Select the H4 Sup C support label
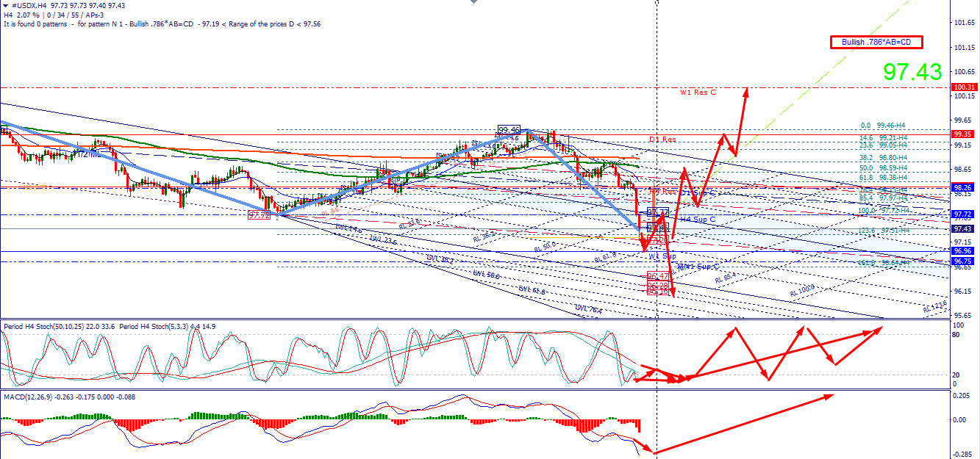 pyautogui.click(x=698, y=219)
